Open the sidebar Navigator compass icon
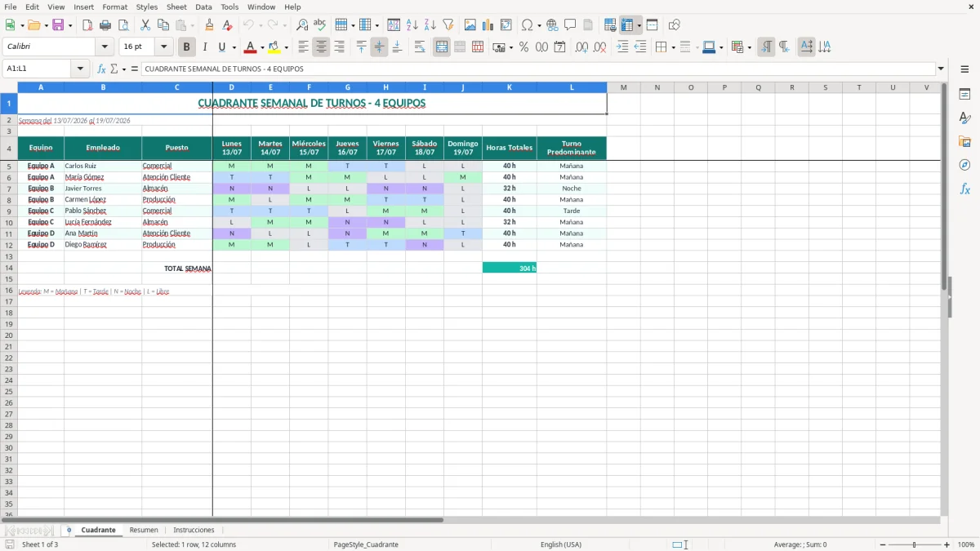Image resolution: width=980 pixels, height=551 pixels. (965, 165)
